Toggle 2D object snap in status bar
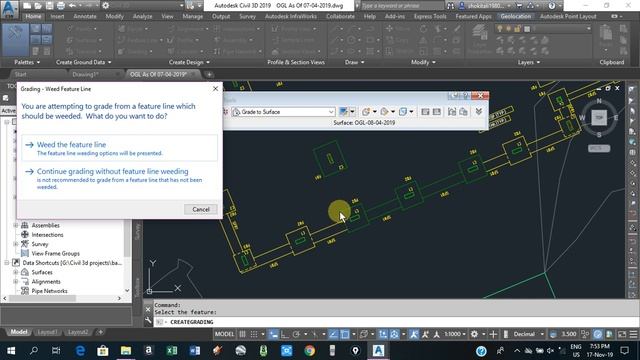 tap(344, 334)
